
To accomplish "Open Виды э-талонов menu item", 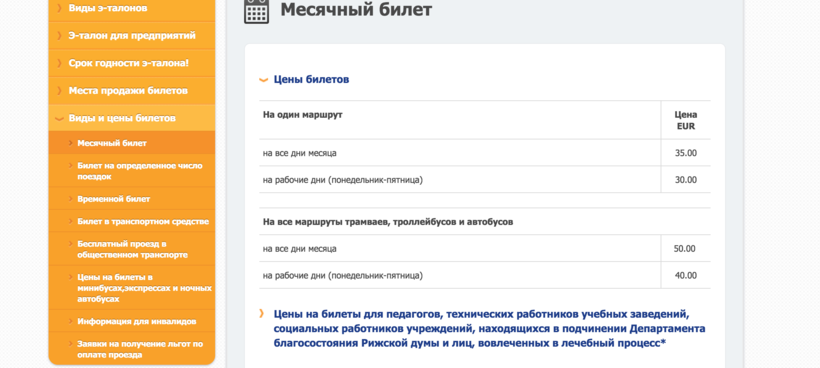I will [x=132, y=8].
